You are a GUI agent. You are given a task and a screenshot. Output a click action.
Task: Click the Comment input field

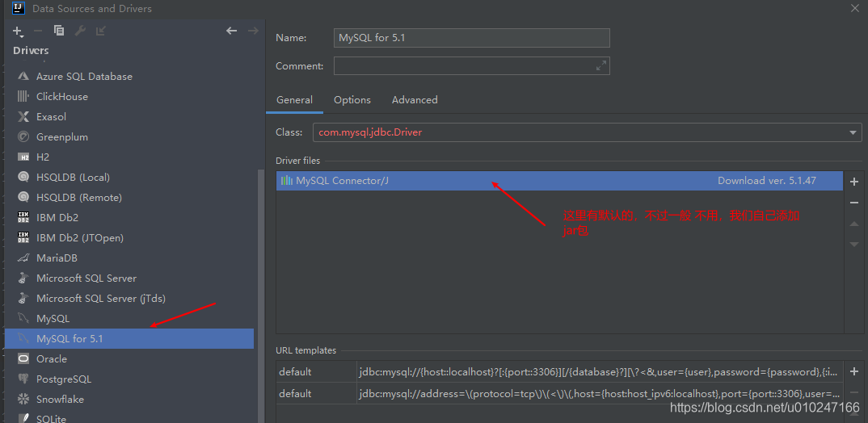[x=472, y=66]
